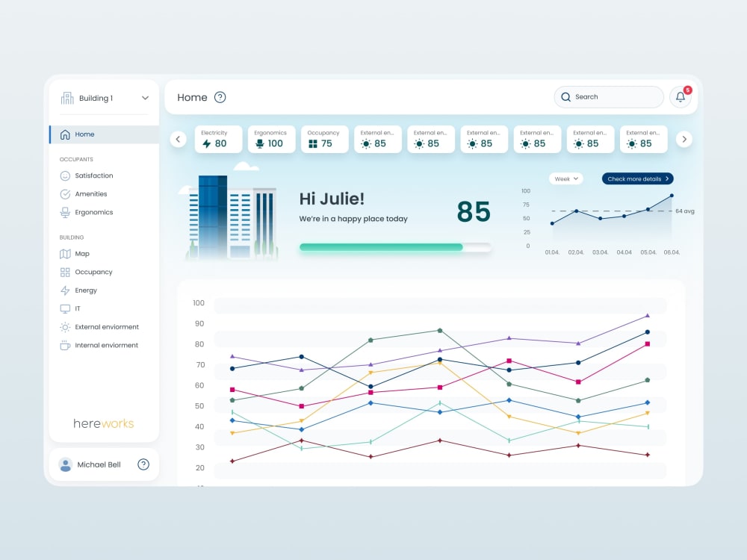Click the help icon beside Michael Bell
Viewport: 747px width, 560px height.
[143, 464]
